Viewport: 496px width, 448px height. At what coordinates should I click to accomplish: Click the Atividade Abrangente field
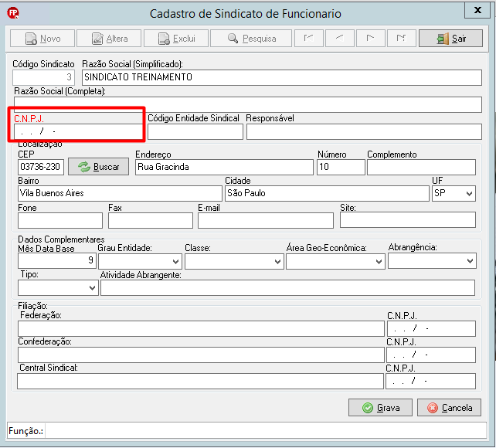click(288, 287)
